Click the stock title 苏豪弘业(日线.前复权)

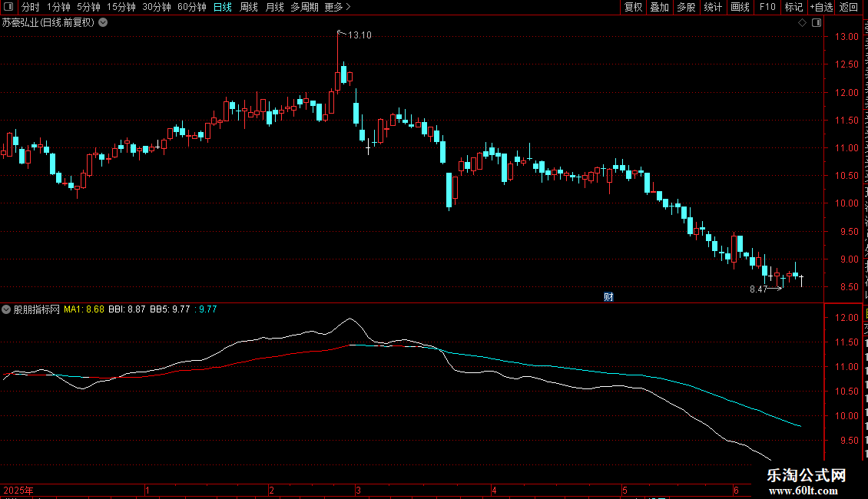tap(48, 23)
